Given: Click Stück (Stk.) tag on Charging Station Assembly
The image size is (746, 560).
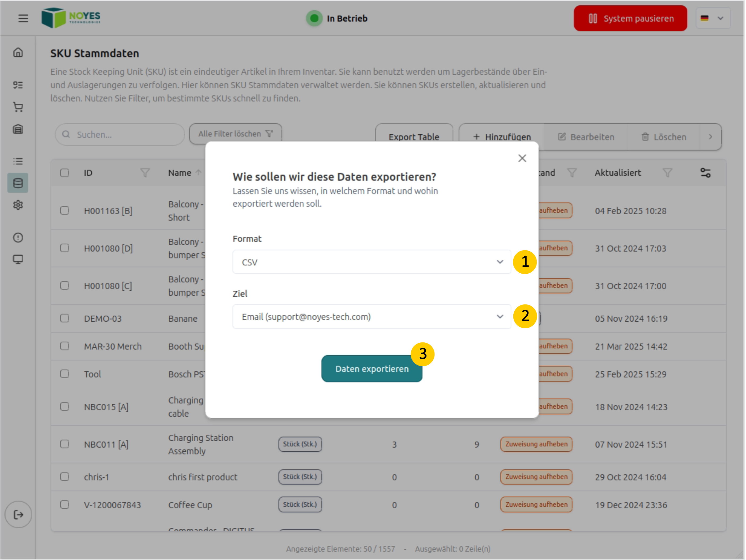Looking at the screenshot, I should [x=300, y=444].
